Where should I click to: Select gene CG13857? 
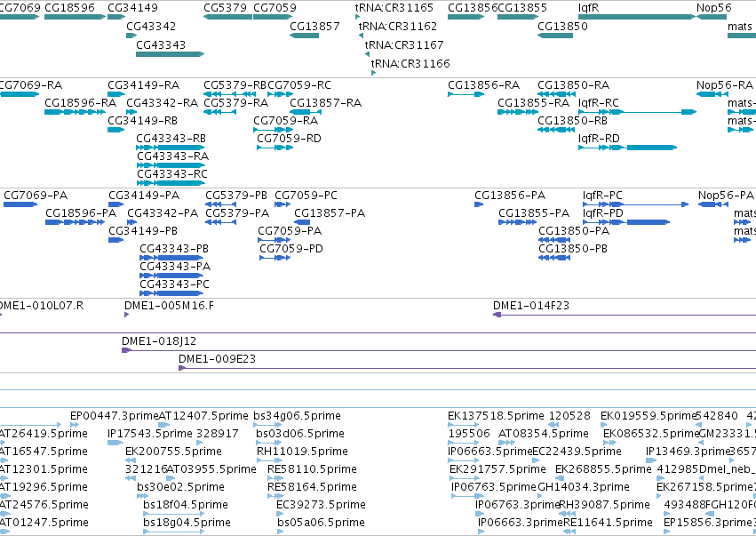(x=314, y=26)
